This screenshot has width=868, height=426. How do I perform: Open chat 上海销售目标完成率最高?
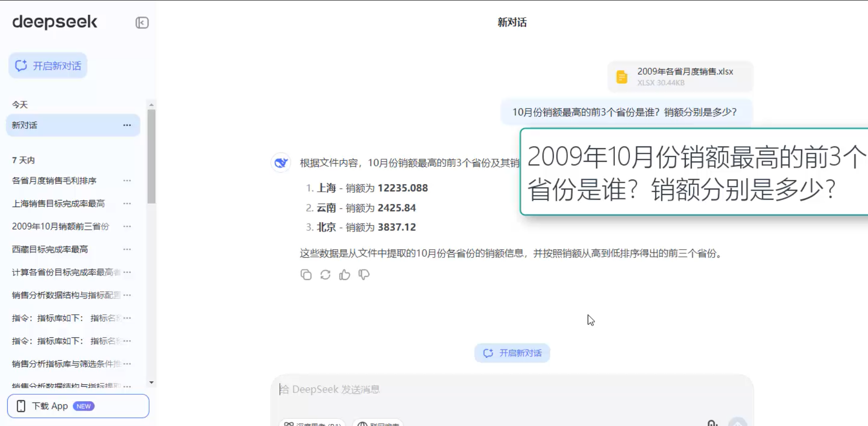(58, 204)
